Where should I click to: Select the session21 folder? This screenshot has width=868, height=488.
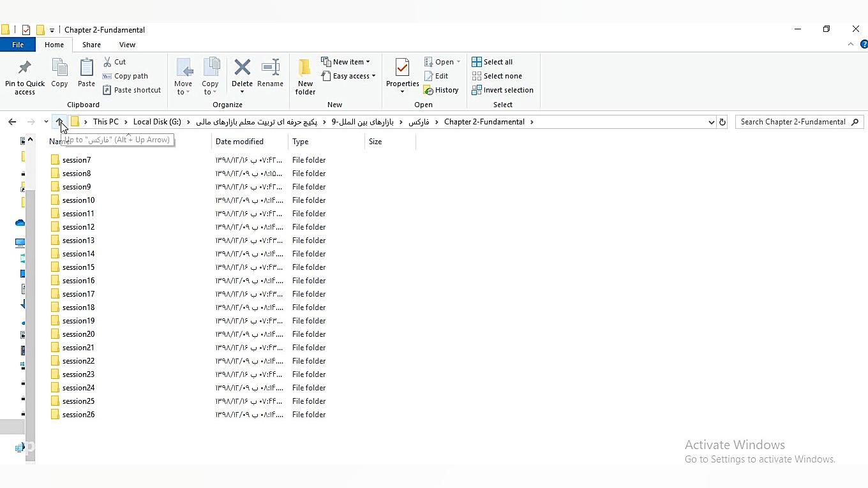[x=79, y=348]
